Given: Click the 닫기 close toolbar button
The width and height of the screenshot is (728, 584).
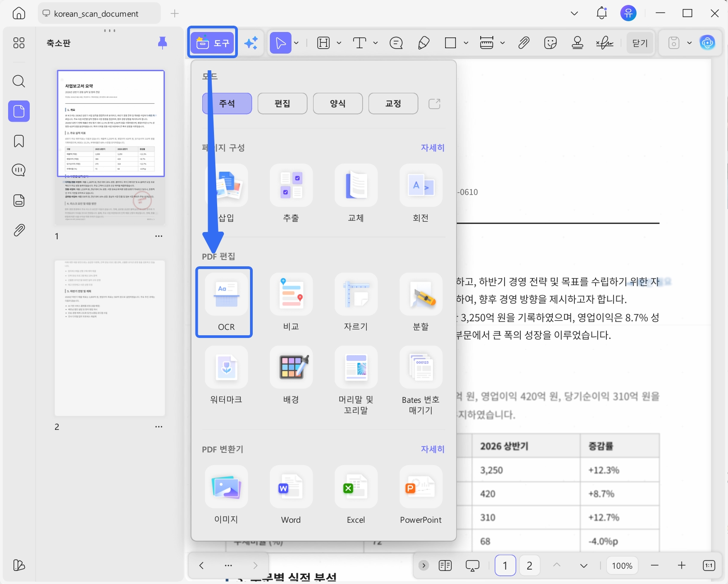Looking at the screenshot, I should (x=640, y=43).
